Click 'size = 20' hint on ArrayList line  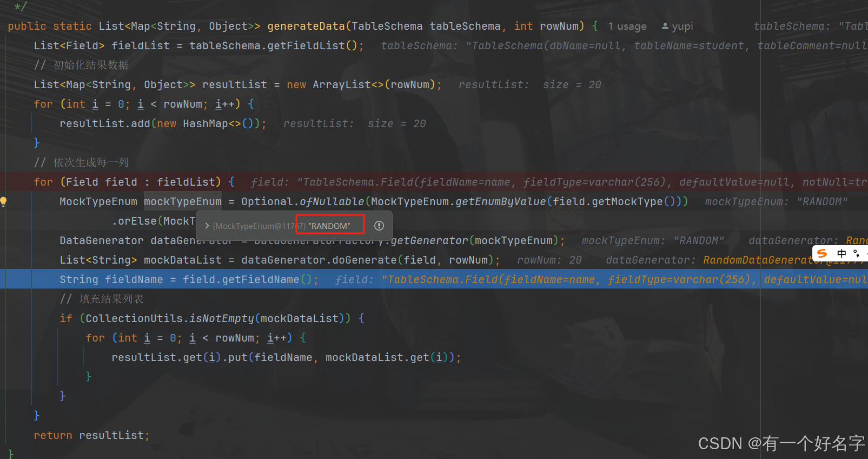pos(572,84)
